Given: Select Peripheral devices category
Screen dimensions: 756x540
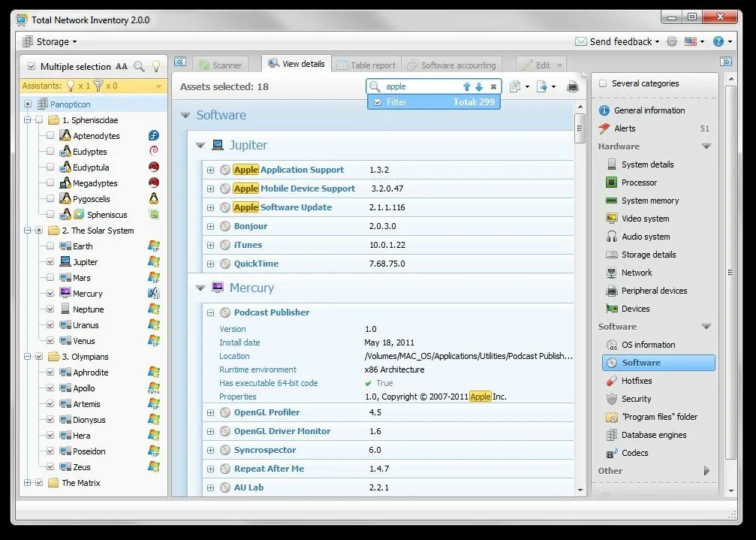Looking at the screenshot, I should pyautogui.click(x=646, y=291).
